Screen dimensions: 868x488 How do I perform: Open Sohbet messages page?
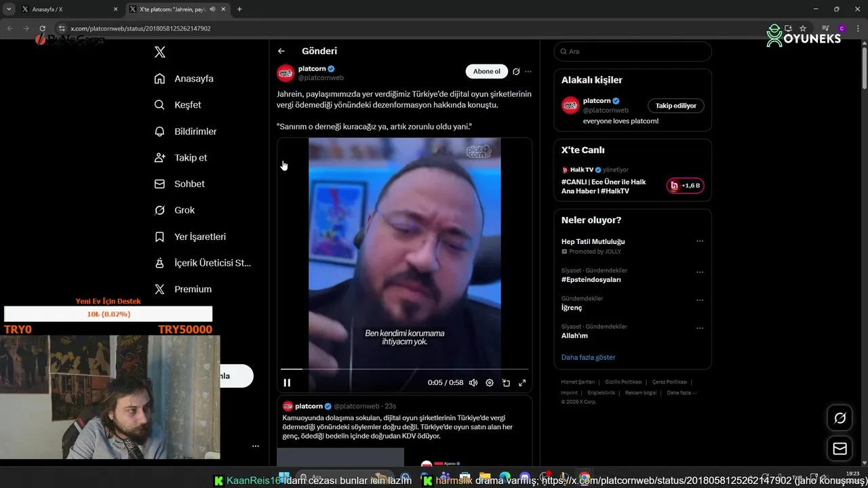179,184
